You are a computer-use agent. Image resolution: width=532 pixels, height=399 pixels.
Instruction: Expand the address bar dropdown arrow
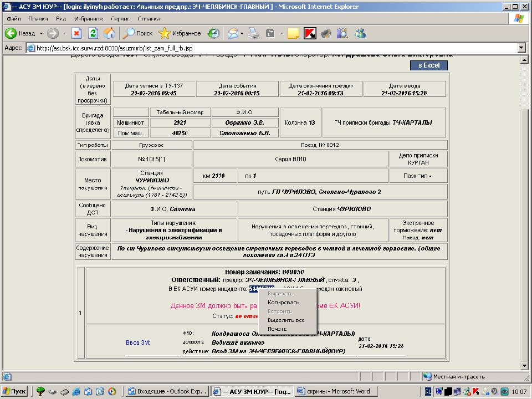pyautogui.click(x=522, y=48)
